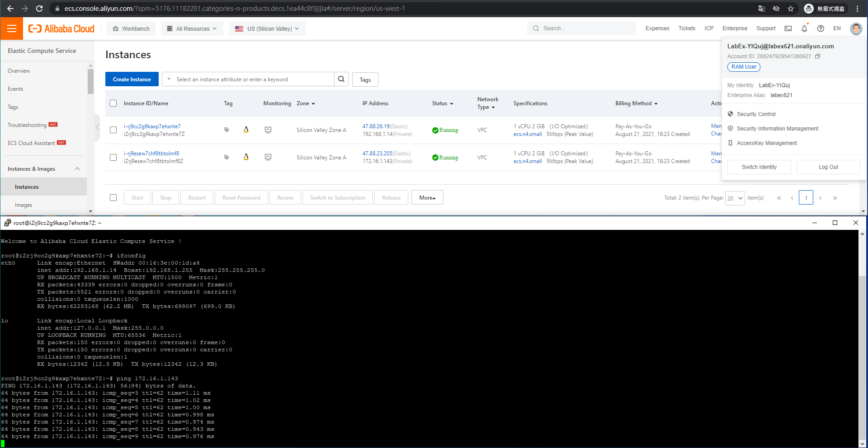The image size is (868, 448).
Task: Open monitoring chart icon for i-rj9cc2g9kaxp7ehxnte7
Action: 268,130
